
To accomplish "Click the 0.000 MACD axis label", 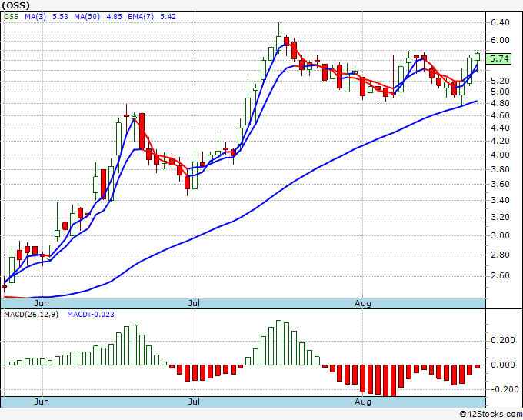I will (503, 365).
